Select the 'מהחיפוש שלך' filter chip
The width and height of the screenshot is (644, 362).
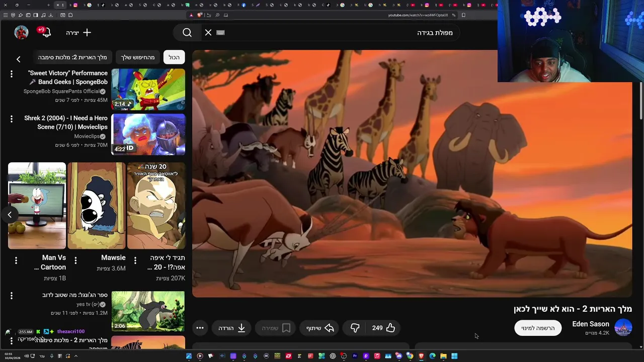[138, 57]
